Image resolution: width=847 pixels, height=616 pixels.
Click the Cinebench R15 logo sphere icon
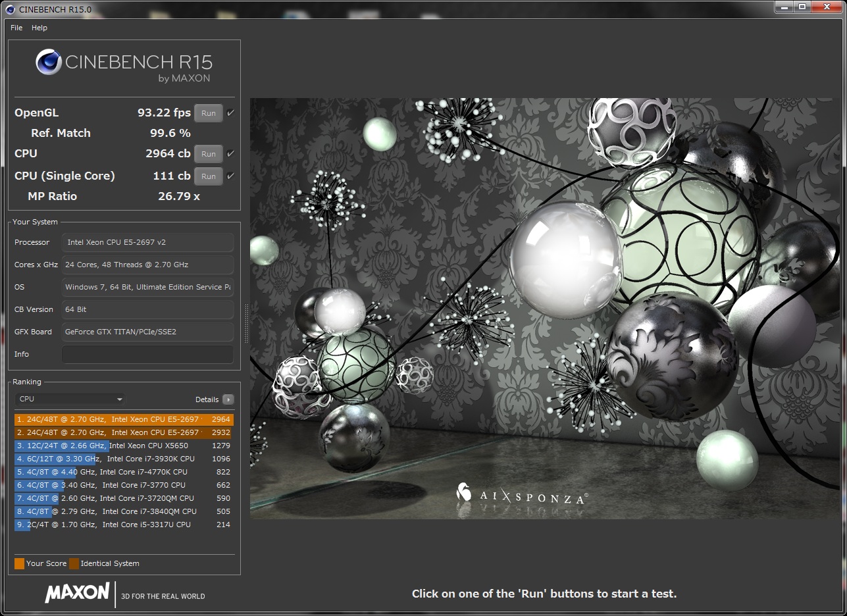click(x=49, y=63)
